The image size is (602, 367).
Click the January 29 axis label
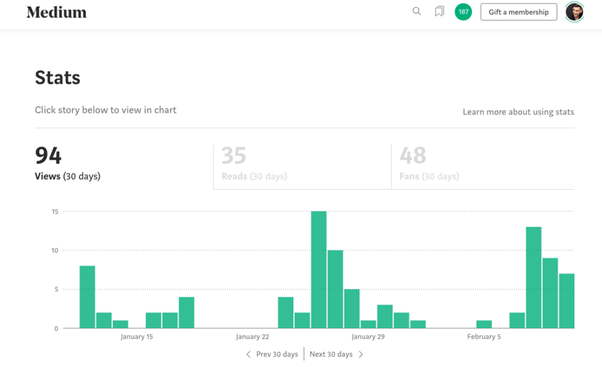coord(368,337)
